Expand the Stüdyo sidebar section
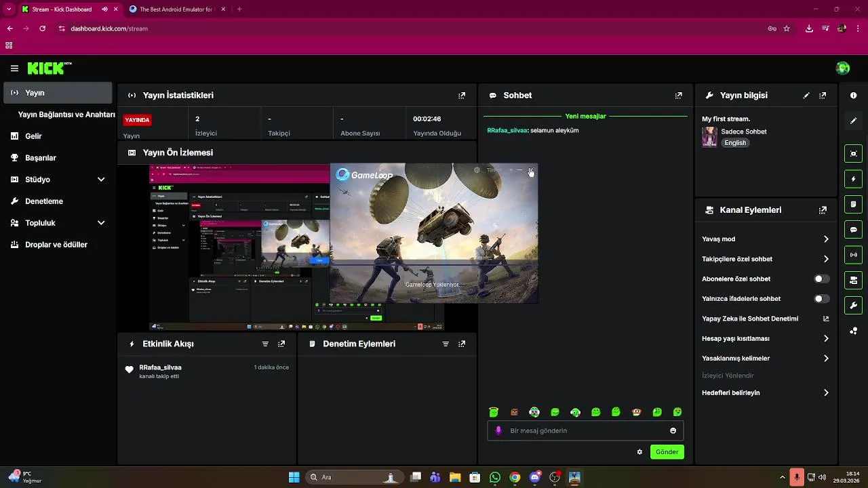 101,180
